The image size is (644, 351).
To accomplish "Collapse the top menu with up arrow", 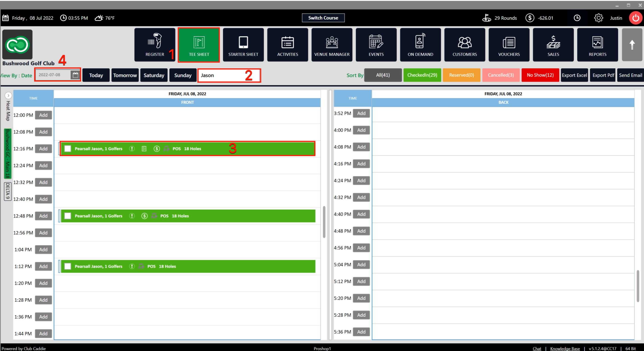I will (x=632, y=45).
